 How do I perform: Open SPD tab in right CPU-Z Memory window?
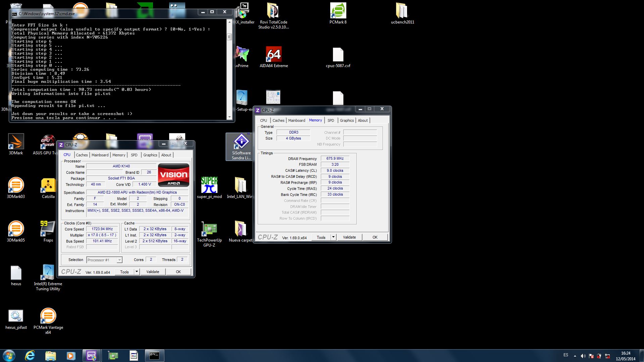point(331,120)
